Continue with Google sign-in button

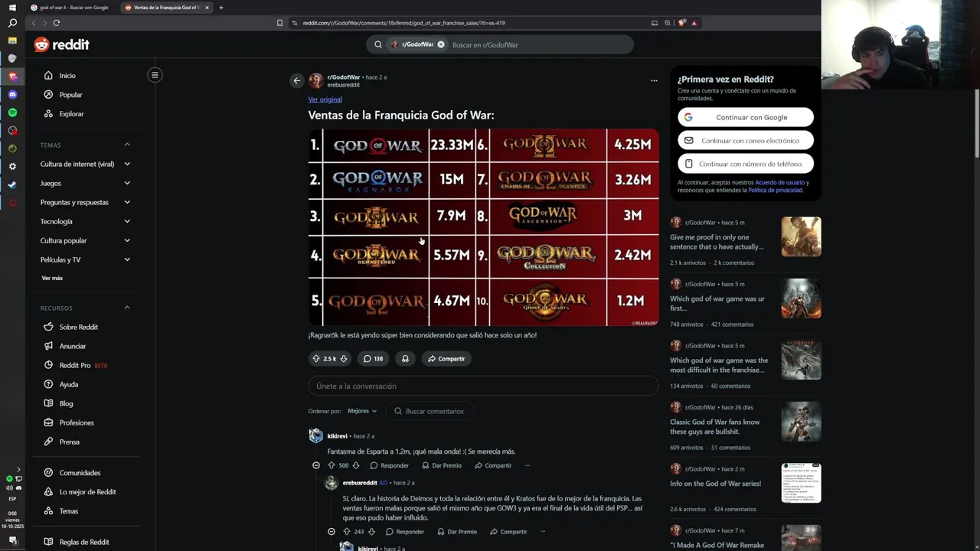tap(746, 117)
